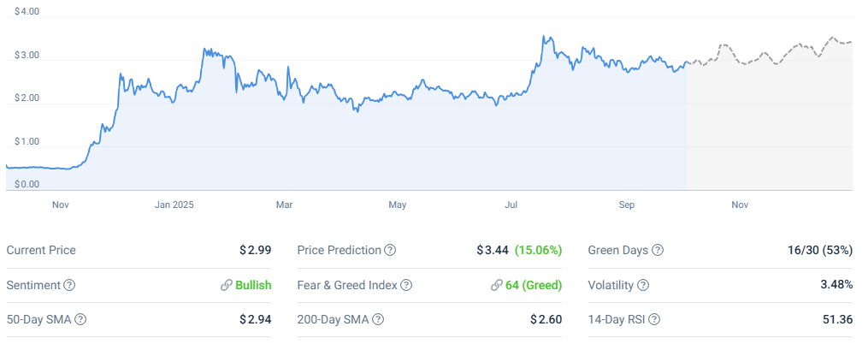Click help icon beside Fear & Greed Index
This screenshot has height=344, width=868.
point(406,285)
